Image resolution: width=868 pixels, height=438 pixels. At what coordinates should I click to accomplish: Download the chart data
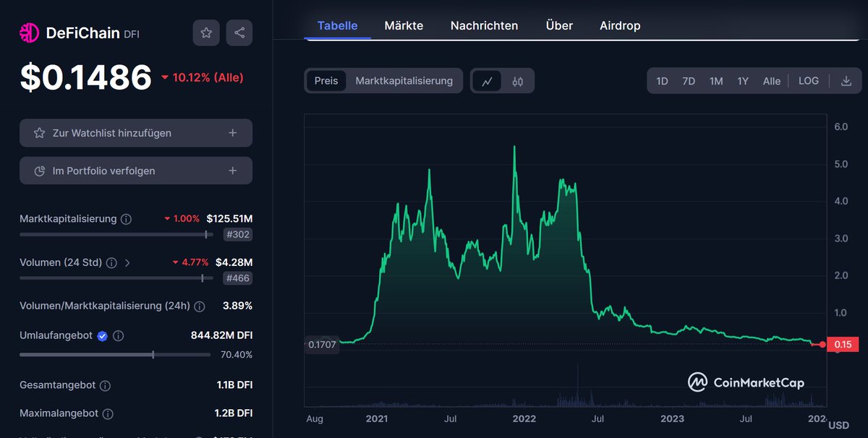[846, 81]
